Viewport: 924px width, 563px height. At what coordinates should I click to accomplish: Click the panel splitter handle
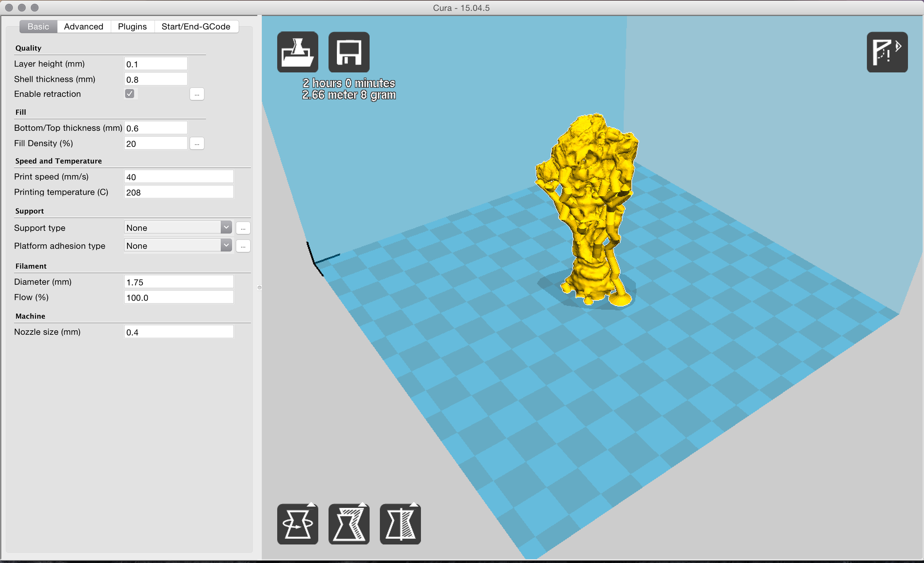pos(259,287)
